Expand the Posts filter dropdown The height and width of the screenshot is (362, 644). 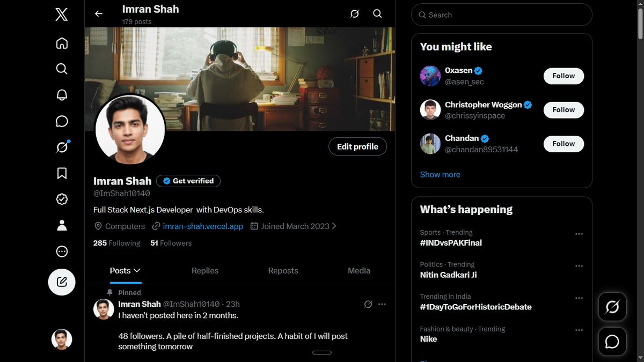coord(137,271)
